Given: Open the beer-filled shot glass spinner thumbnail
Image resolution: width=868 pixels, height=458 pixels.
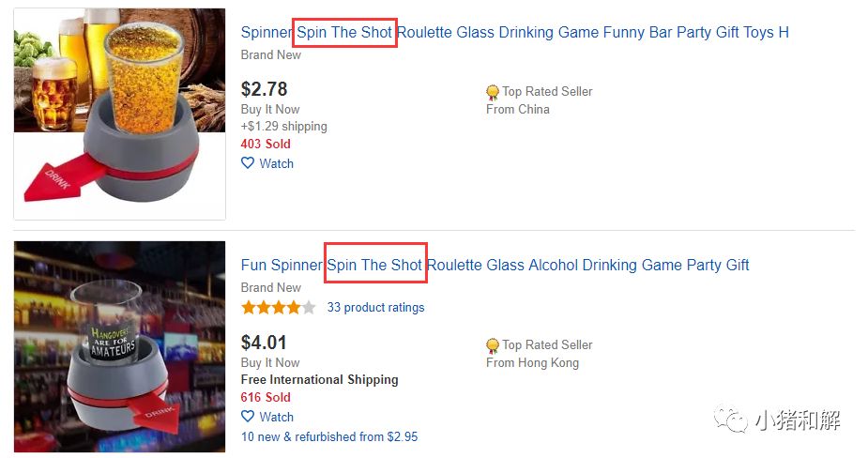Looking at the screenshot, I should click(119, 114).
